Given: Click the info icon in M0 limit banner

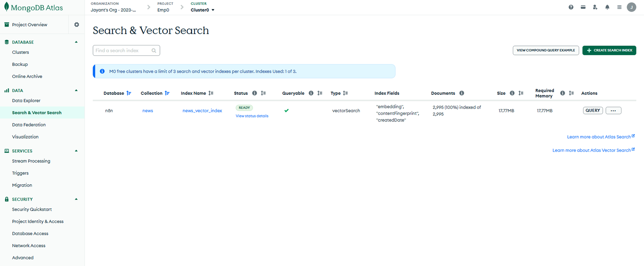Looking at the screenshot, I should click(102, 72).
